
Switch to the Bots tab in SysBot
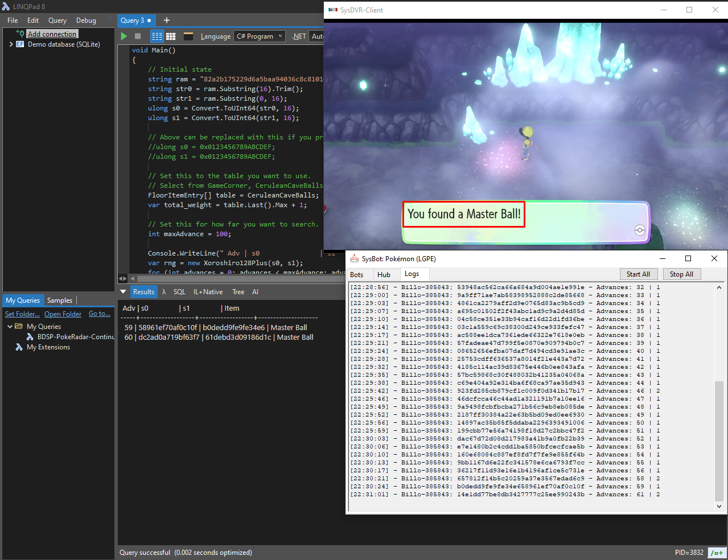(357, 274)
